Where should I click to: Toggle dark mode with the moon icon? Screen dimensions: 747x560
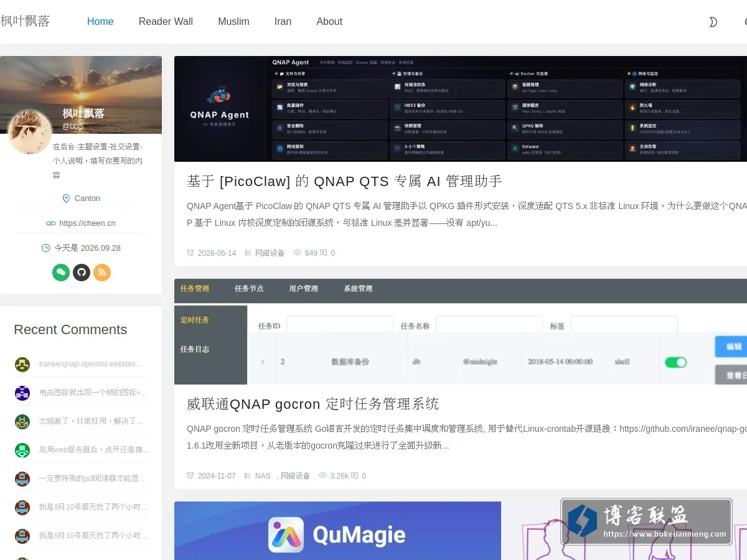713,22
